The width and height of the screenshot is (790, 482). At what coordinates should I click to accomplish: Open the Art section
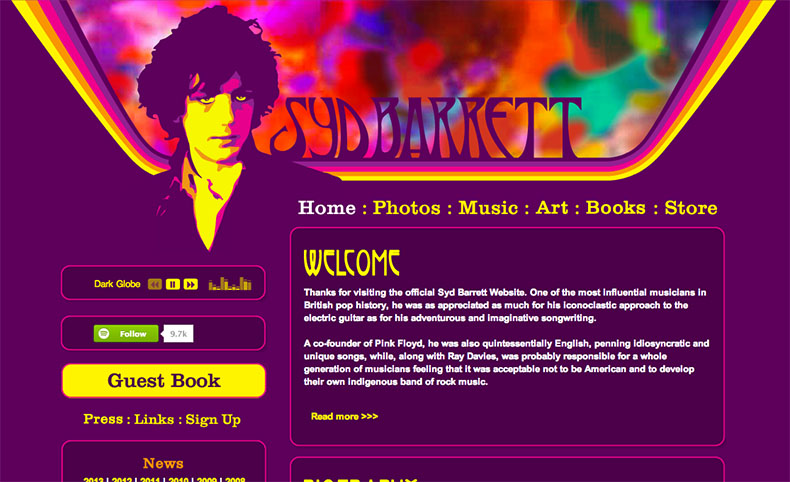[552, 208]
